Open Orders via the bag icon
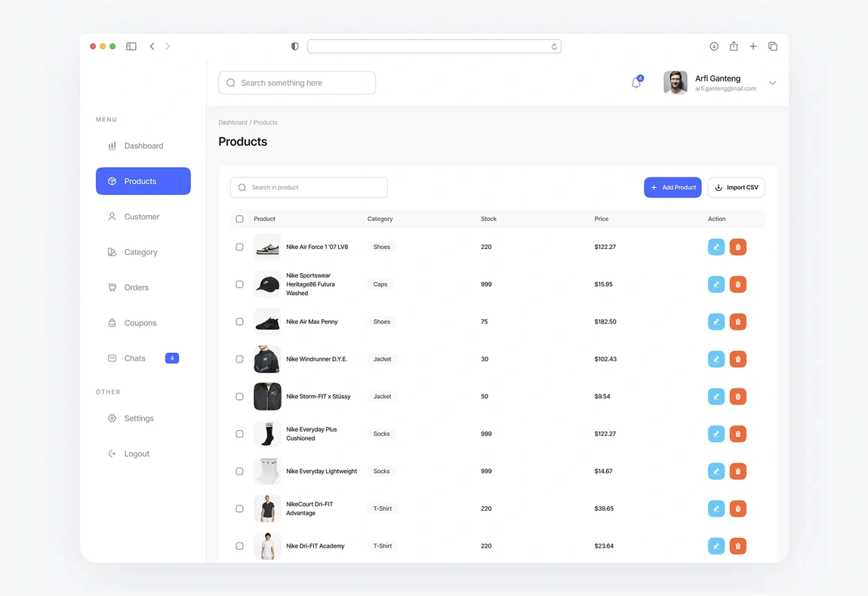 pyautogui.click(x=112, y=287)
